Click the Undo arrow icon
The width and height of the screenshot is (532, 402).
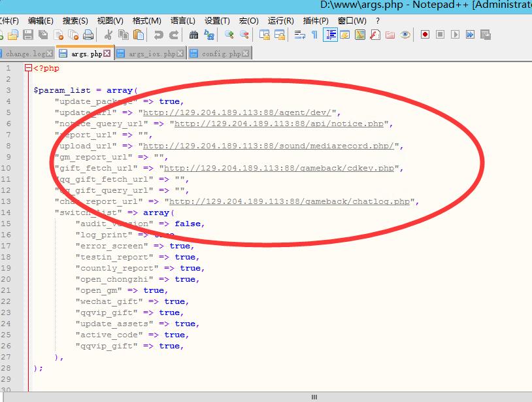pos(158,35)
